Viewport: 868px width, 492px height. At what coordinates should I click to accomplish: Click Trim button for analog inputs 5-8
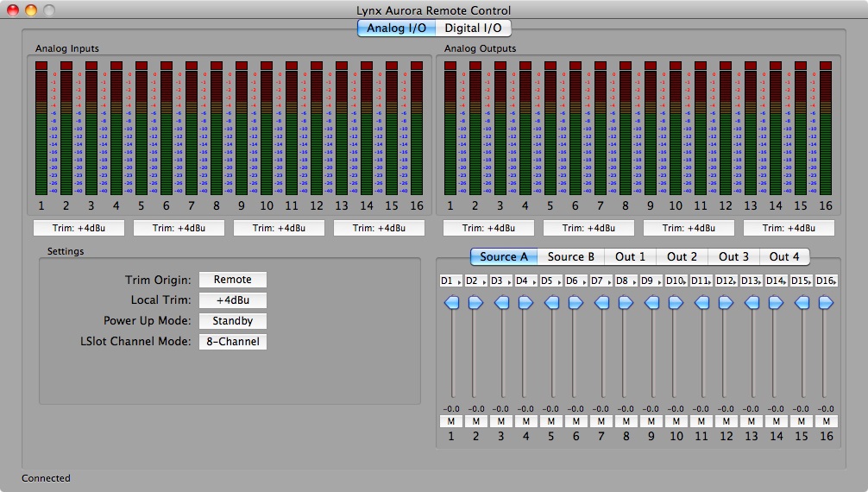point(179,228)
